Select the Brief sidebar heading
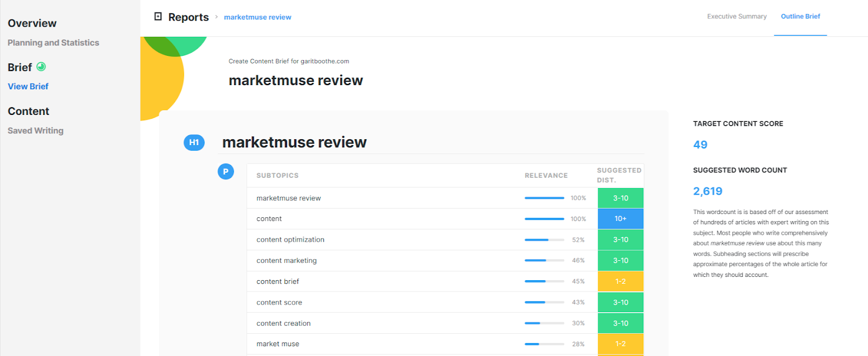The image size is (868, 356). coord(20,67)
